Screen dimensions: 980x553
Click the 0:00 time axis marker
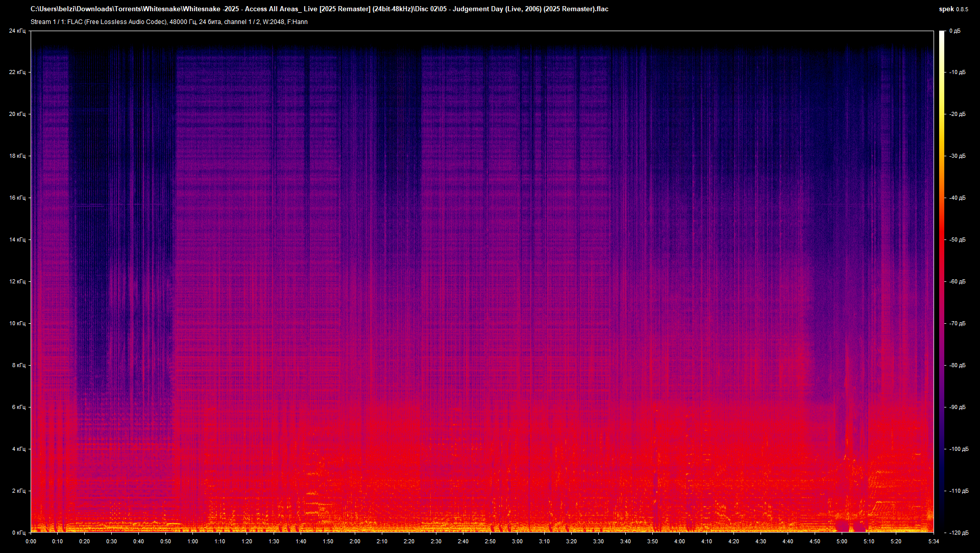(31, 541)
